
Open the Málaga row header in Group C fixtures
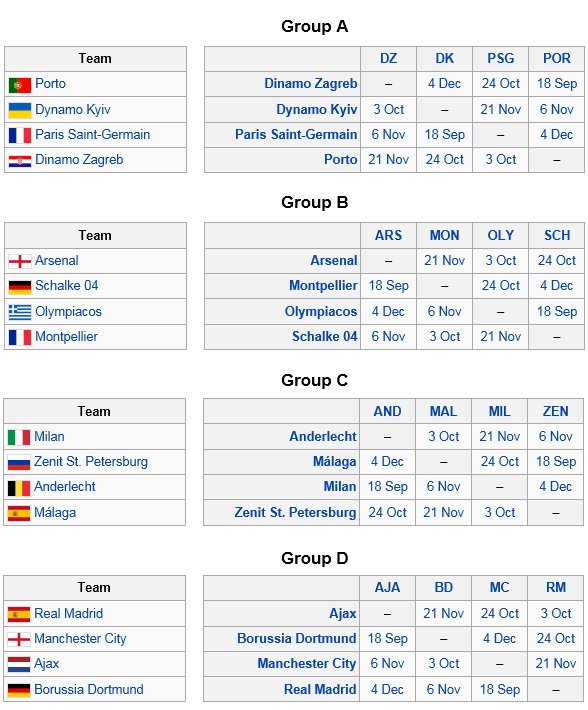335,461
